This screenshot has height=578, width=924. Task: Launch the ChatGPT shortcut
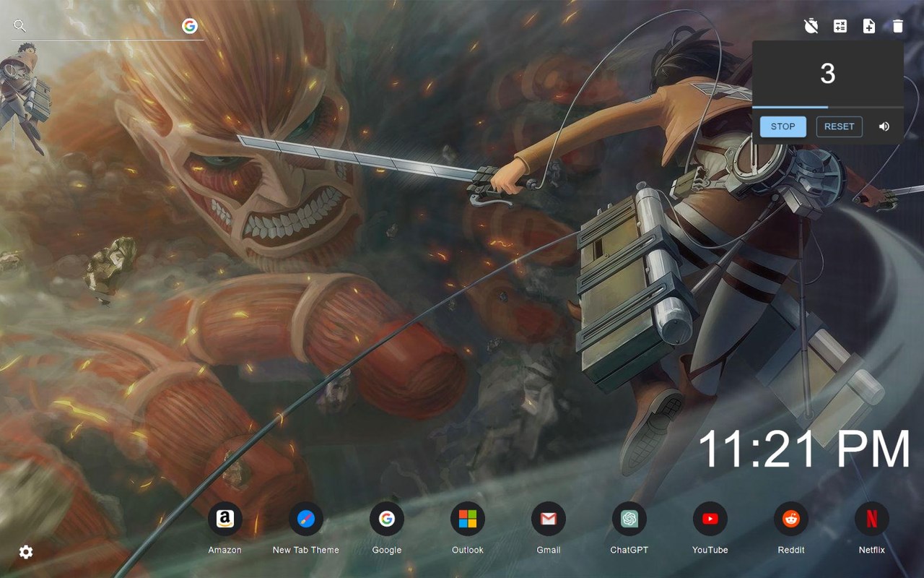point(629,529)
